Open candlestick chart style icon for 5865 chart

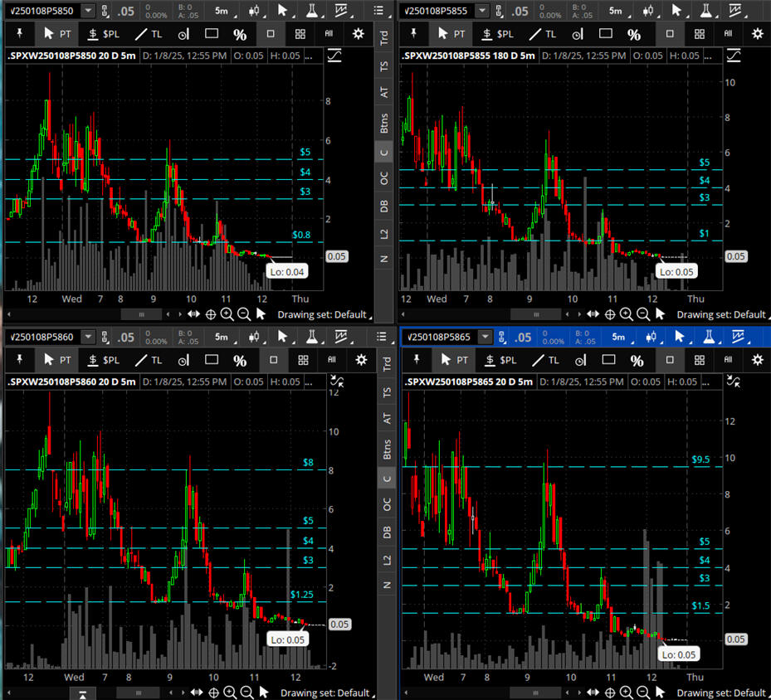coord(651,338)
